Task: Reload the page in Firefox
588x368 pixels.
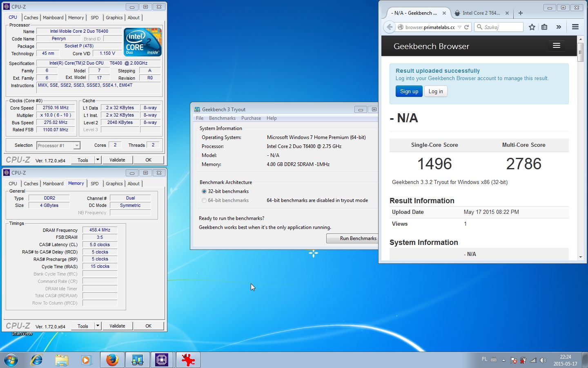Action: coord(466,27)
